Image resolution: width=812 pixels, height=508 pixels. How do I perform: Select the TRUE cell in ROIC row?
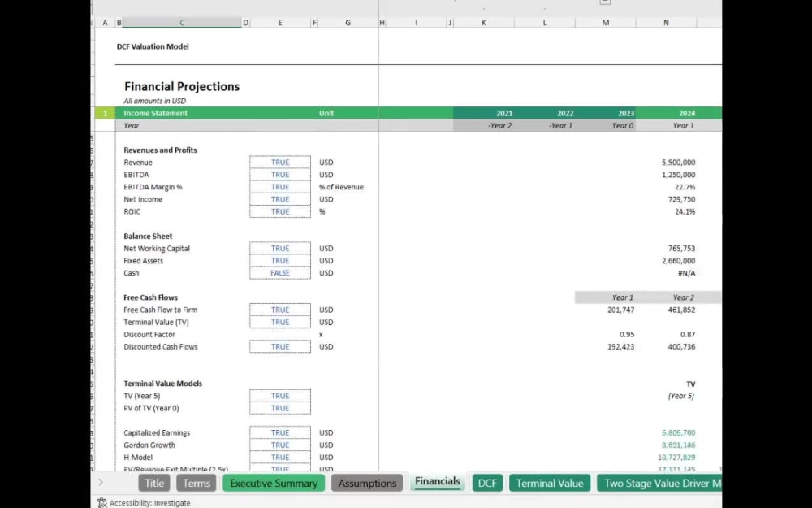coord(280,211)
